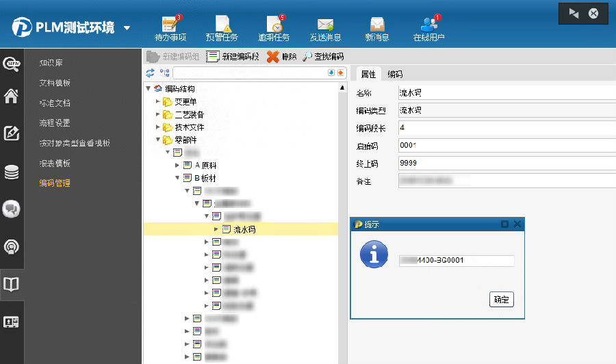The height and width of the screenshot is (364, 616).
Task: Click the 删除 delete toolbar button
Action: coord(281,57)
